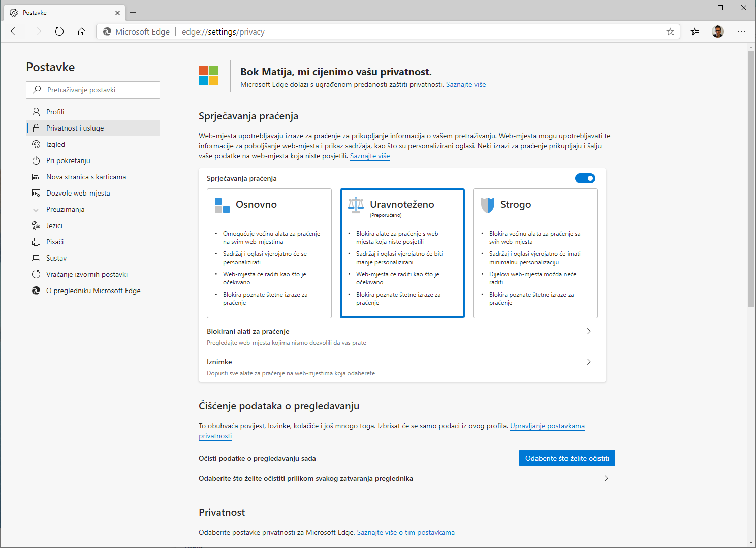Open a new tab with plus icon

tap(133, 12)
